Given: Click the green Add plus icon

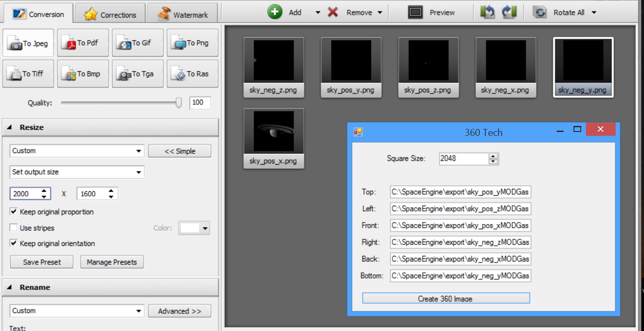Looking at the screenshot, I should [275, 12].
